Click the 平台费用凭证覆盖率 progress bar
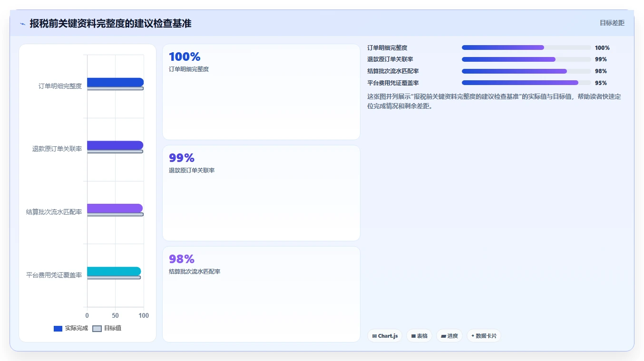The height and width of the screenshot is (361, 644). (x=527, y=83)
